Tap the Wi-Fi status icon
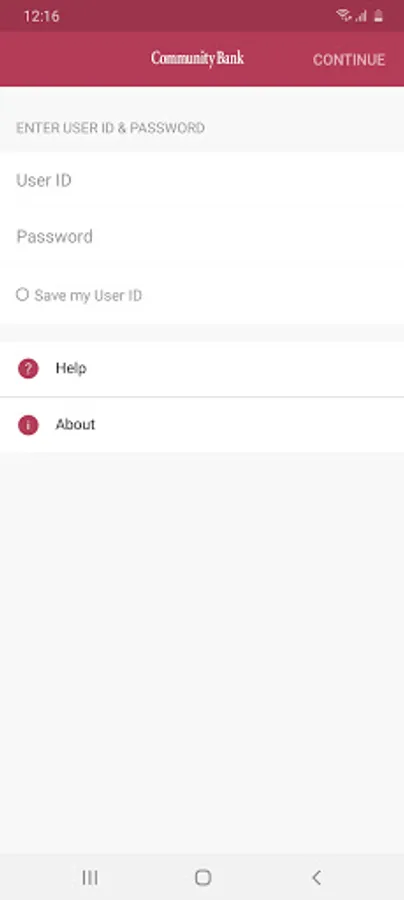The height and width of the screenshot is (900, 404). point(344,16)
